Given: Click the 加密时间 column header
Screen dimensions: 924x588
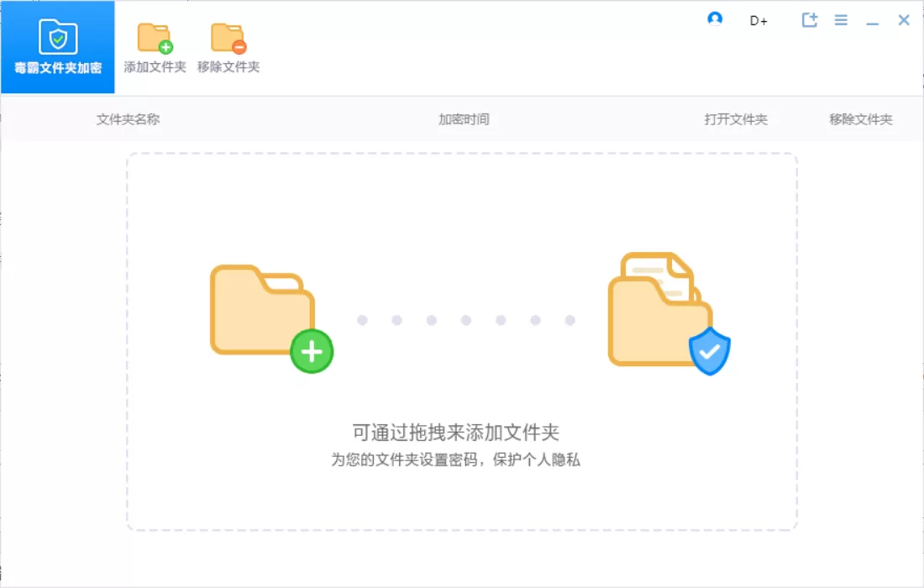Looking at the screenshot, I should [x=464, y=119].
